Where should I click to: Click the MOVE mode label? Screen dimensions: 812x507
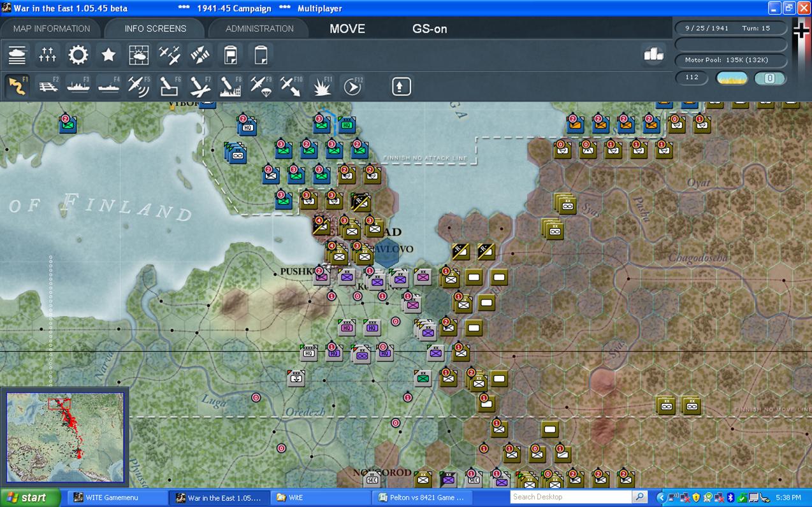click(347, 29)
